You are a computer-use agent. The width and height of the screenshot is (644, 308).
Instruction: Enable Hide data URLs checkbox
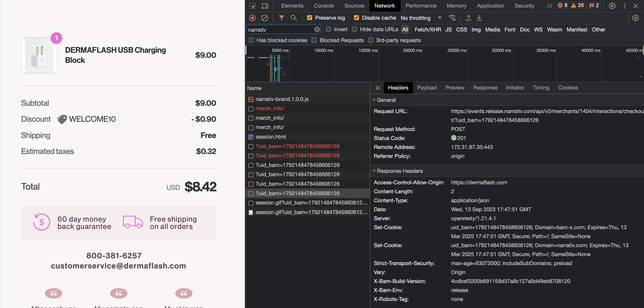click(355, 29)
